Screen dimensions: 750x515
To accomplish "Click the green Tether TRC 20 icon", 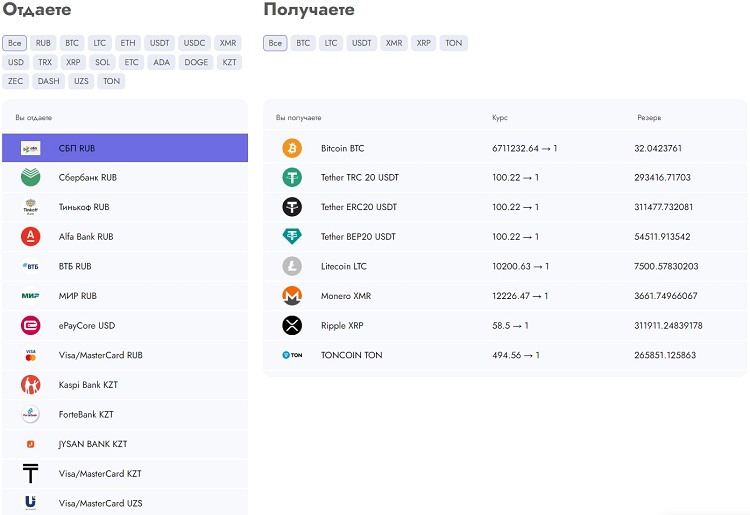I will click(x=292, y=177).
